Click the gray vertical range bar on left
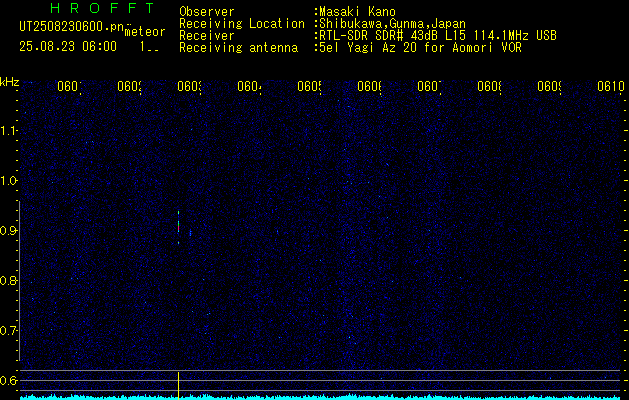The height and width of the screenshot is (400, 629). tap(19, 281)
